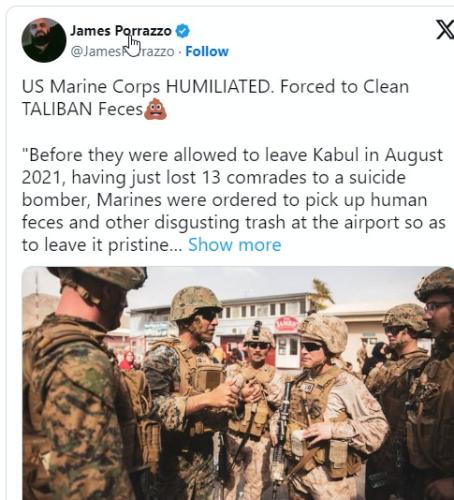The width and height of the screenshot is (454, 500).
Task: Click the red sign on the building in the photo
Action: click(286, 324)
